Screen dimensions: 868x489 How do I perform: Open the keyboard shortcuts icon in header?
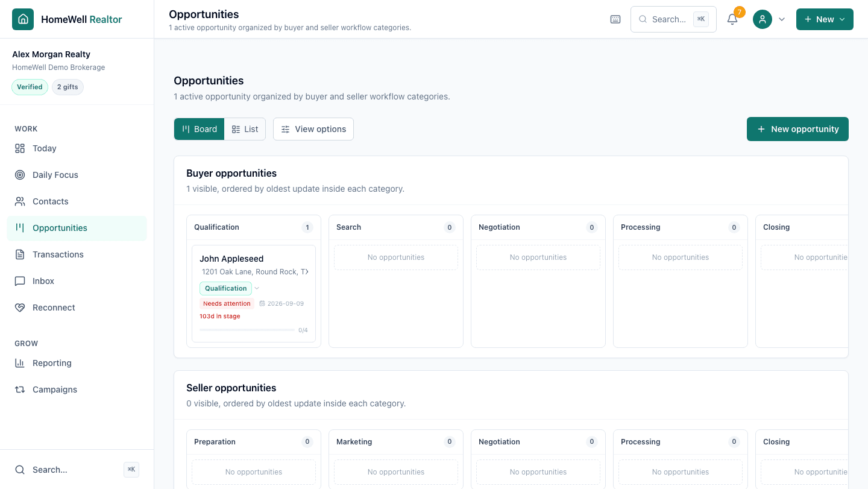(x=615, y=19)
